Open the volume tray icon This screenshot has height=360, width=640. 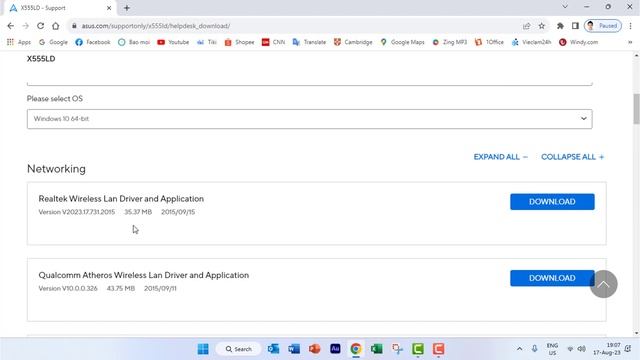[582, 349]
